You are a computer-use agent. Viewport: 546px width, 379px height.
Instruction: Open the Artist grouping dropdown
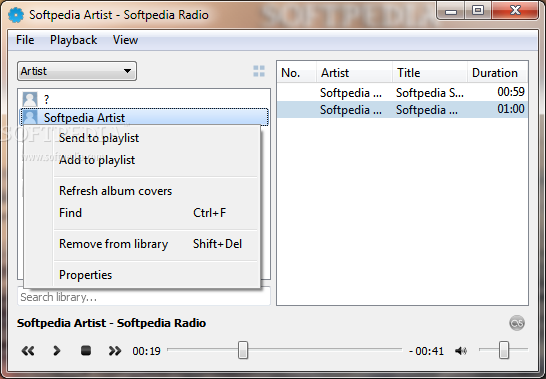click(77, 71)
